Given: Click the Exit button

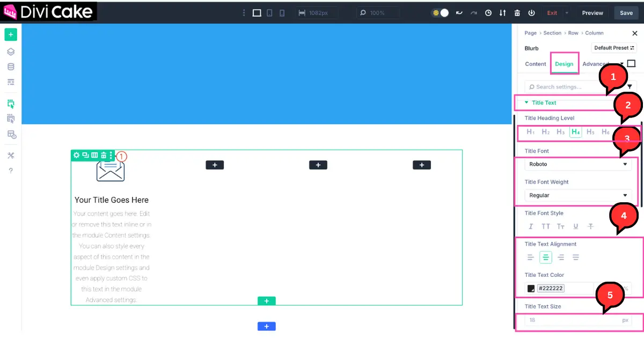Looking at the screenshot, I should 552,13.
